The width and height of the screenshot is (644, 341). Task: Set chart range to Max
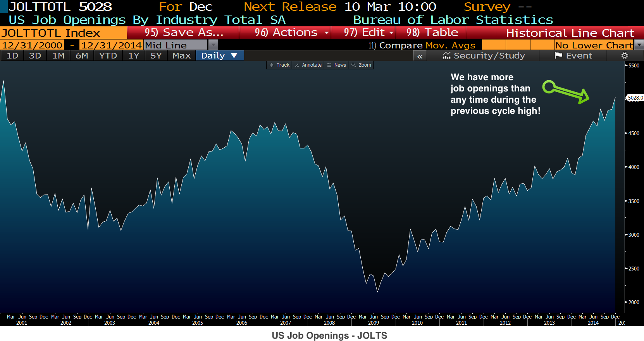(x=182, y=56)
